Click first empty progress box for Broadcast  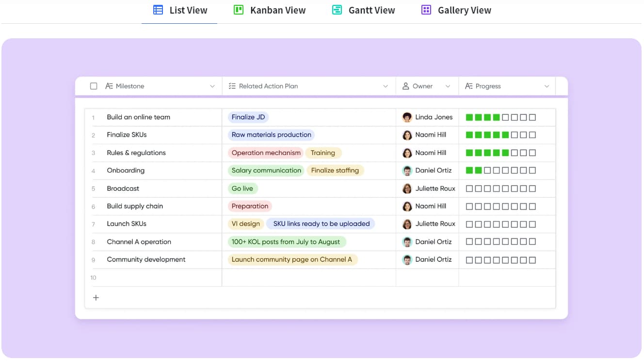click(469, 188)
